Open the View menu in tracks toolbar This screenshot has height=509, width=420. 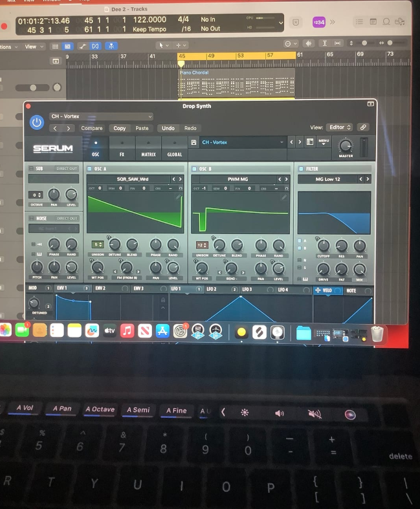[x=34, y=47]
